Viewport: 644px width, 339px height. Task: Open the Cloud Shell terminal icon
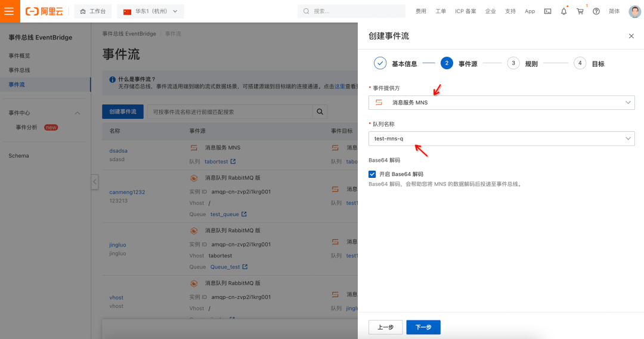[x=547, y=11]
